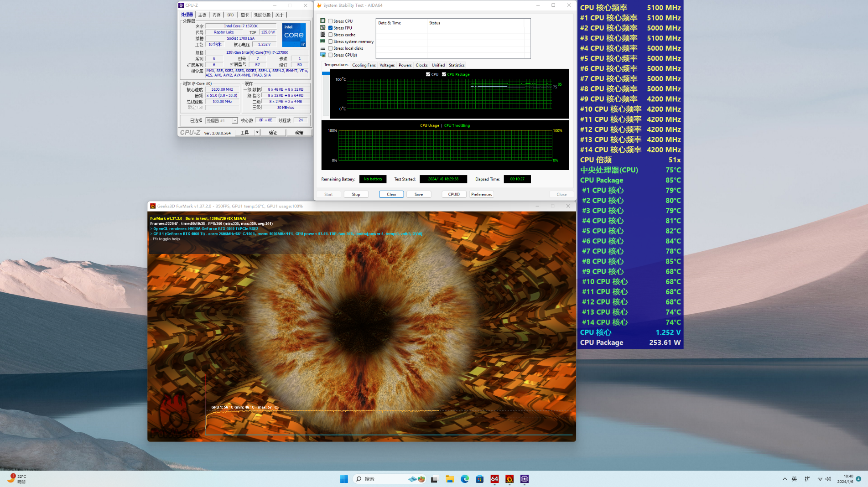
Task: Enable the Stress GPU(s) checkbox
Action: pyautogui.click(x=330, y=55)
